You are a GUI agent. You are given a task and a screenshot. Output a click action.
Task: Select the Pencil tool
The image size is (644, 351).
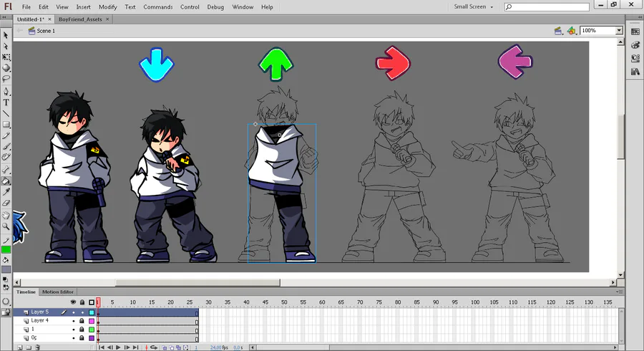coord(6,135)
